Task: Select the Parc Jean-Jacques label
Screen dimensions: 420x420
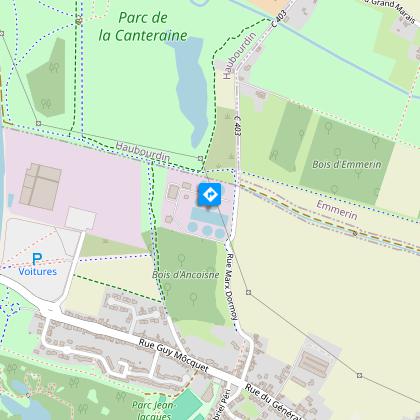Action: [153, 411]
